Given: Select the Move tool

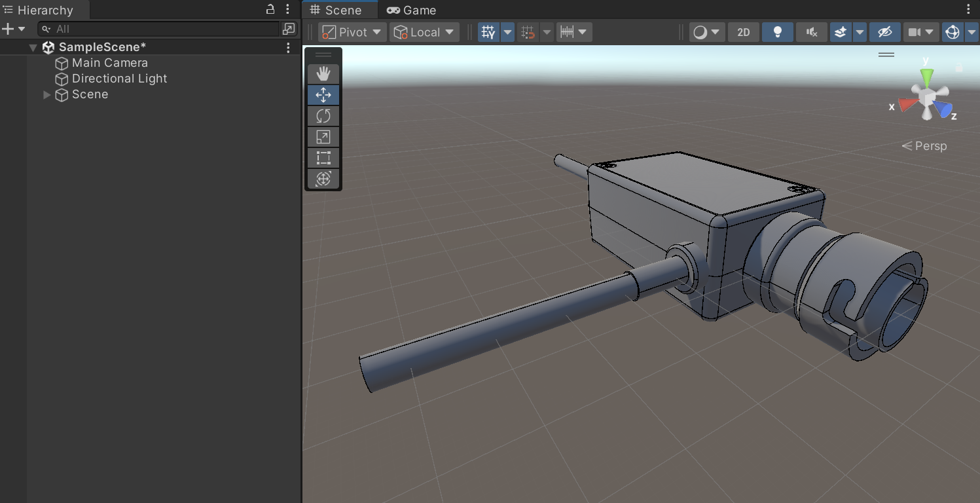Looking at the screenshot, I should pyautogui.click(x=323, y=95).
